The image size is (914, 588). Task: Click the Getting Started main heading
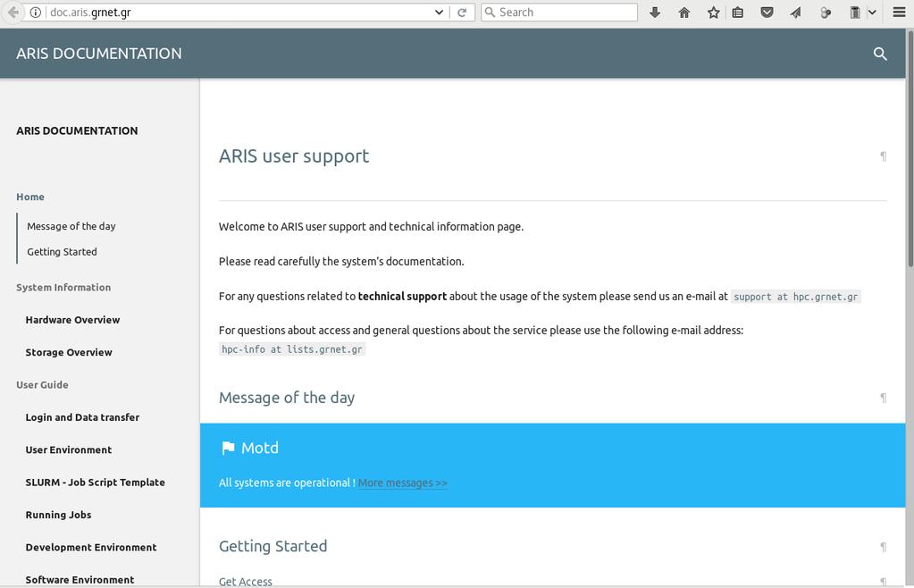click(x=273, y=547)
